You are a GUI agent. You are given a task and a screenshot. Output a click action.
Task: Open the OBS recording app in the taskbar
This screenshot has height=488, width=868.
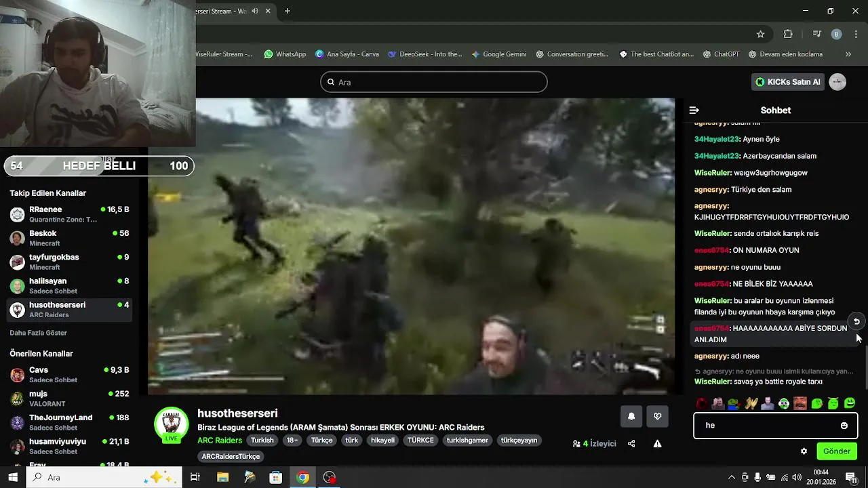pos(330,477)
